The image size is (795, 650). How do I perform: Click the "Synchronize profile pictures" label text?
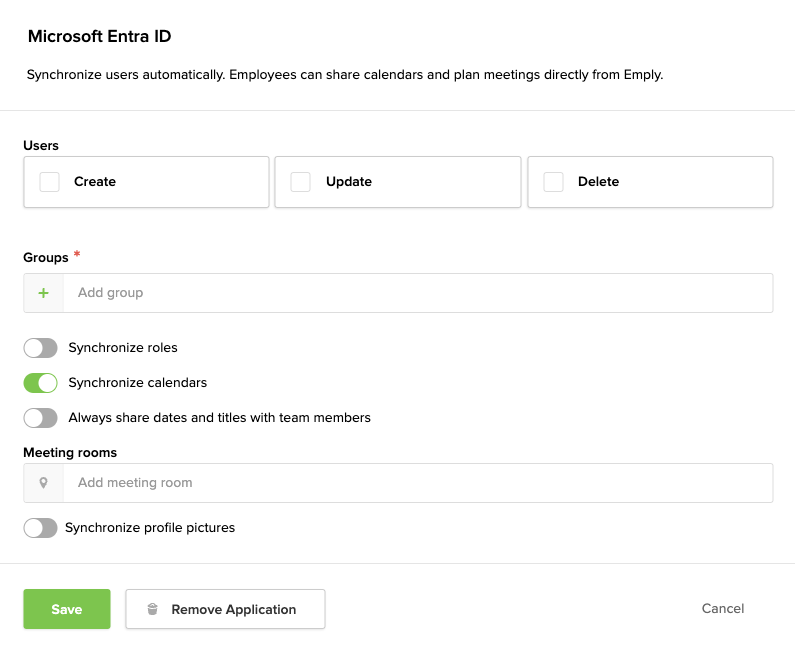(150, 528)
